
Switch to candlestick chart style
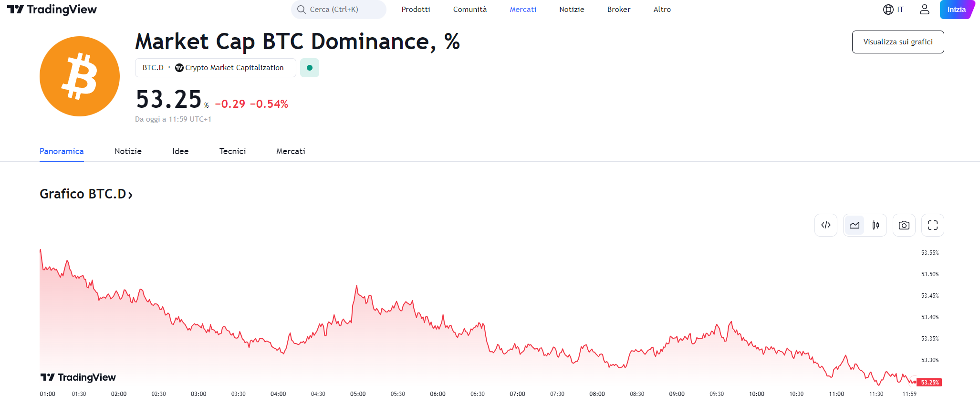click(x=876, y=225)
